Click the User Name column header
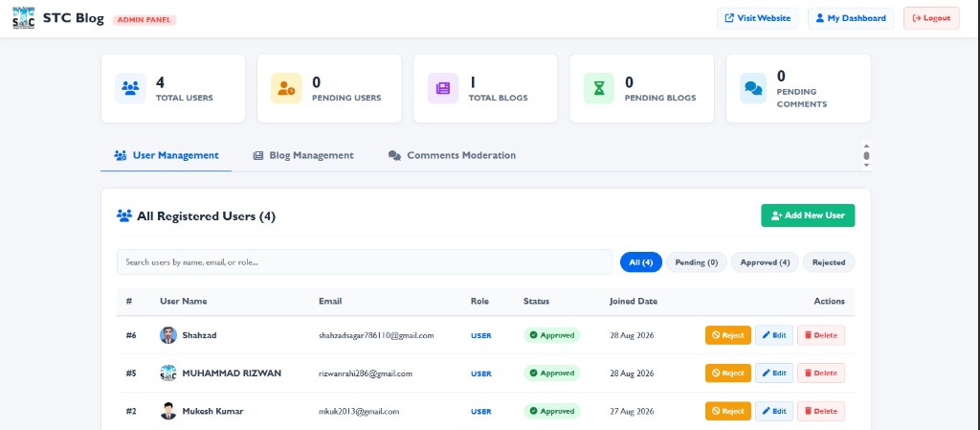980x430 pixels. point(183,302)
